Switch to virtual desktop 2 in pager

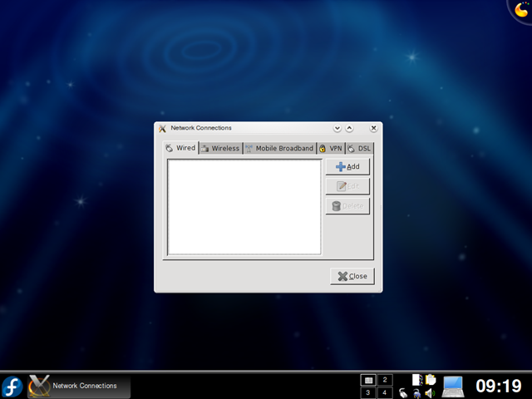(385, 380)
